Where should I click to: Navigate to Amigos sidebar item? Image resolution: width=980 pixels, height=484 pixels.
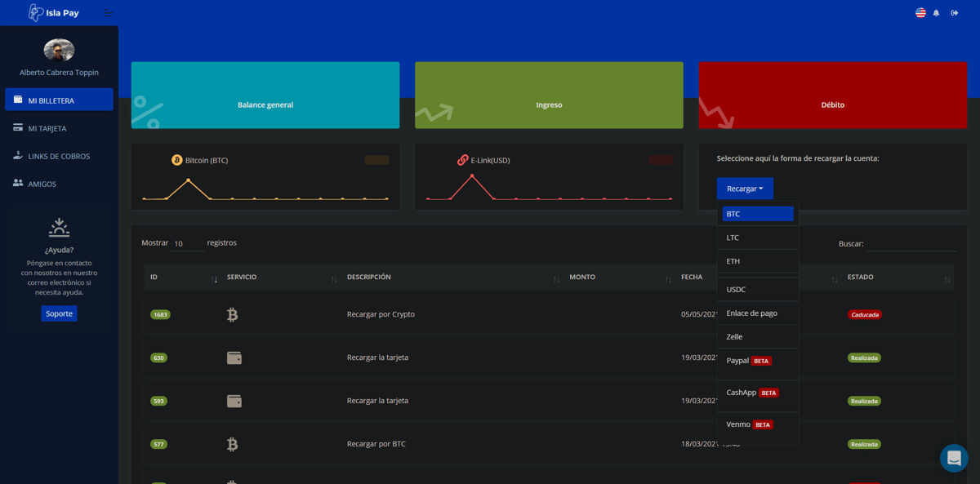tap(59, 184)
